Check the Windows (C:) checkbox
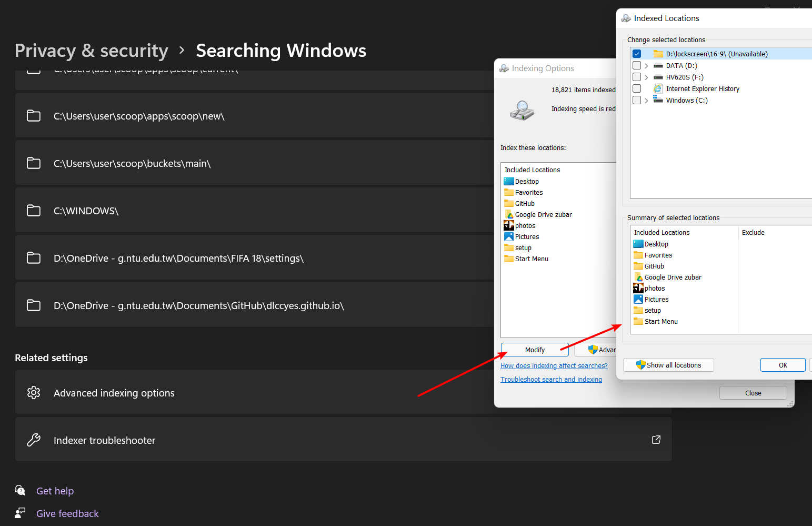 click(637, 100)
